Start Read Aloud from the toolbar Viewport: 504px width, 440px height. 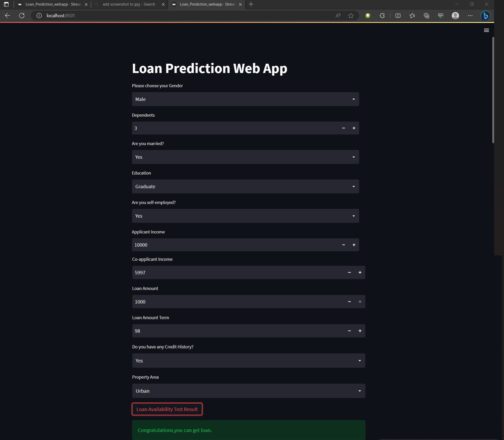[x=338, y=16]
